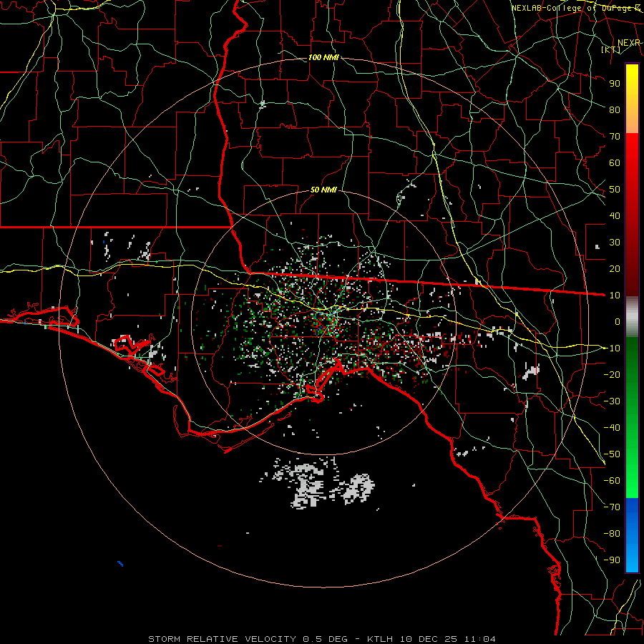644x644 pixels.
Task: Click the -50 scale value
Action: point(612,454)
